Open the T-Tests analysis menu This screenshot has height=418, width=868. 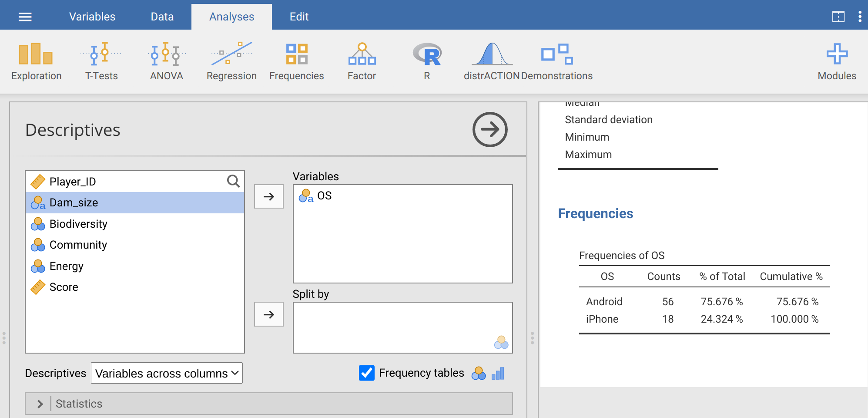coord(101,62)
